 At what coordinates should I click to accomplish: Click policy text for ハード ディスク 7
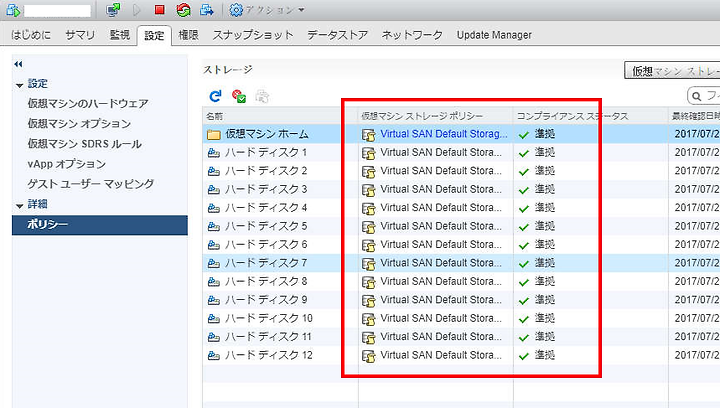441,263
